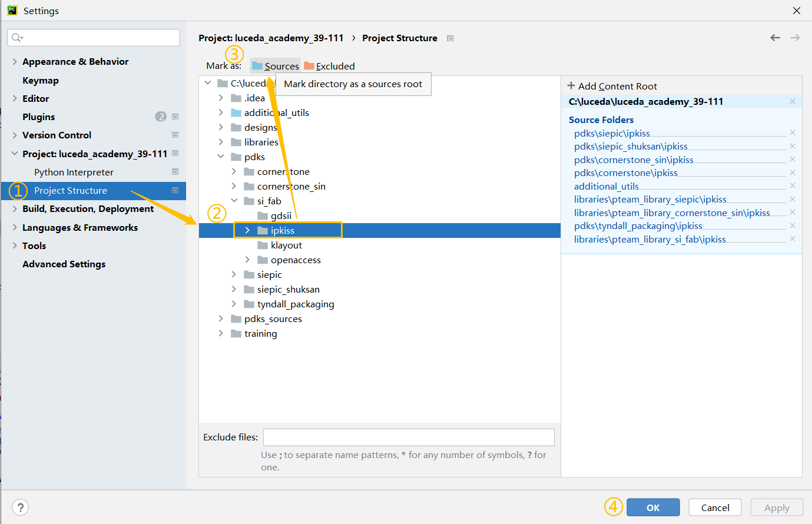Expand Build, Execution, Deployment group
This screenshot has height=524, width=812.
click(x=15, y=208)
